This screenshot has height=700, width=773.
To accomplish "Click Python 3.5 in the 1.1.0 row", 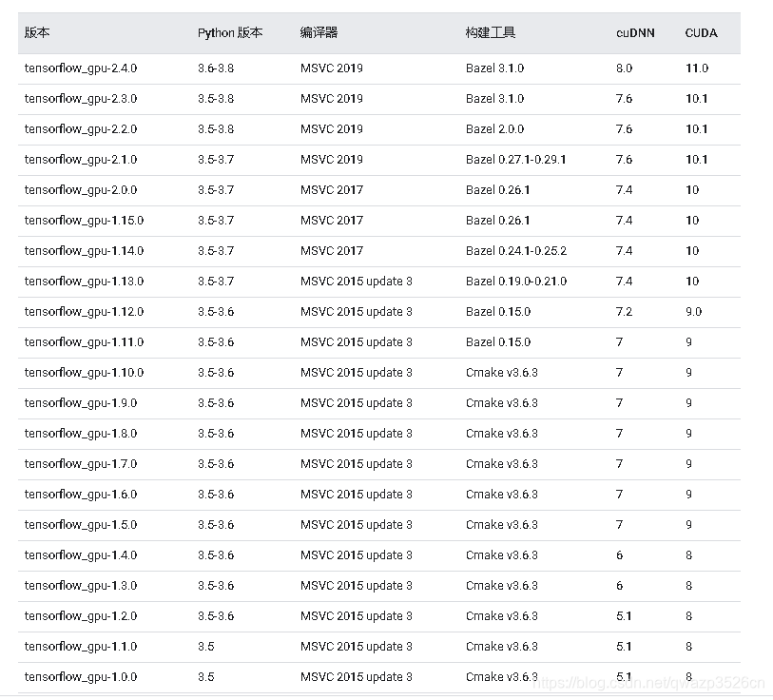I will [206, 646].
